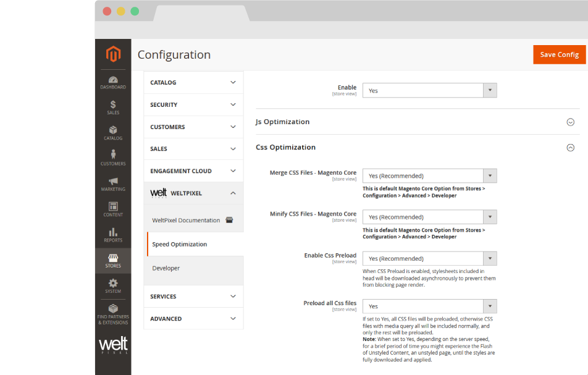
Task: Open the System sidebar icon
Action: [113, 286]
